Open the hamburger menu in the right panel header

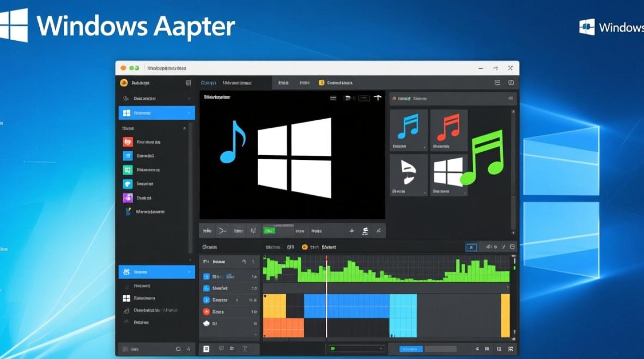coord(510,99)
